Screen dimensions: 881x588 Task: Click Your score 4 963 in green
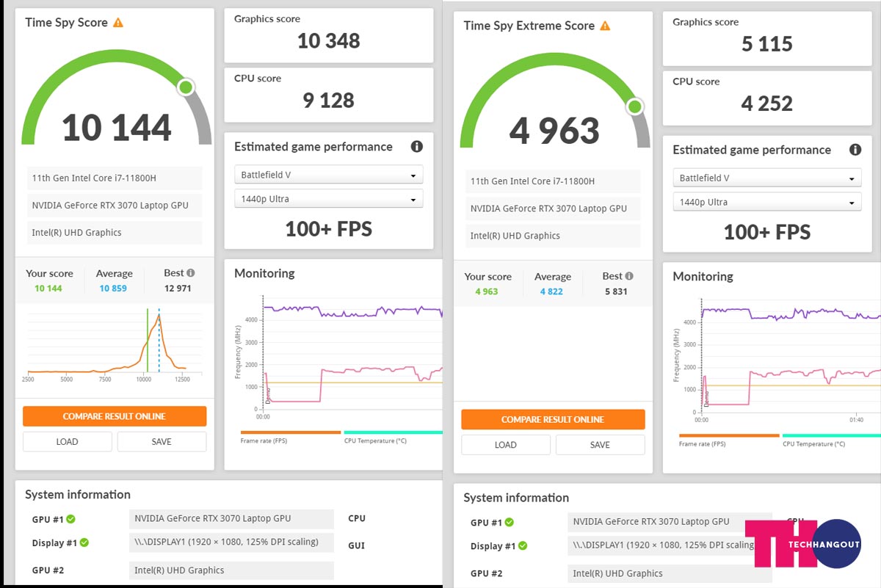[x=487, y=291]
